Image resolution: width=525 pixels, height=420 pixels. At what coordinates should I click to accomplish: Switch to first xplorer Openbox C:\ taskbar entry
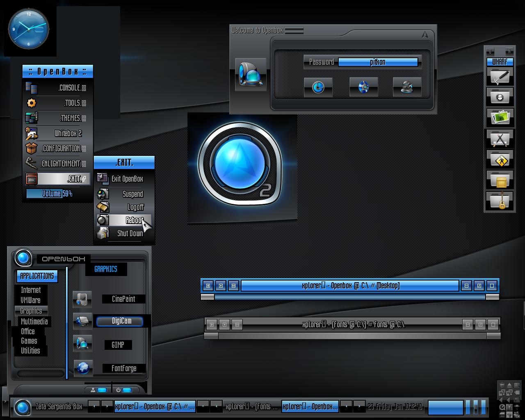pyautogui.click(x=155, y=406)
